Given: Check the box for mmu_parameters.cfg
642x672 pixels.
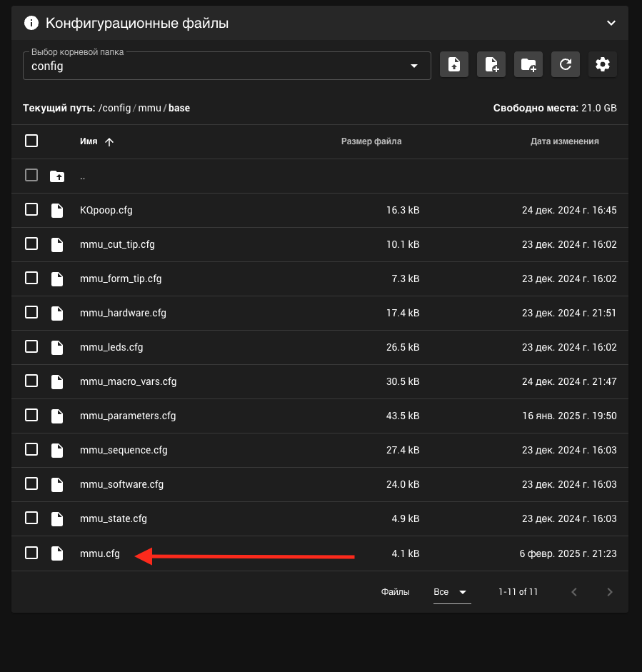Looking at the screenshot, I should tap(31, 415).
